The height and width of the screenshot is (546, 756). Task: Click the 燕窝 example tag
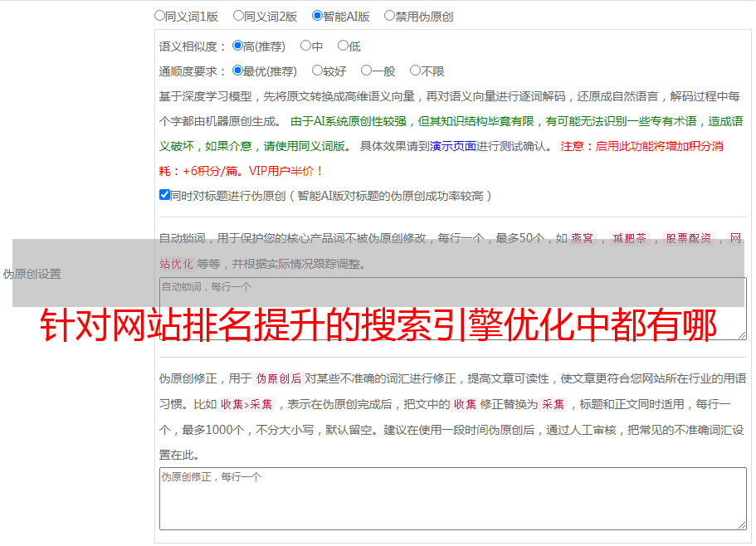click(582, 238)
